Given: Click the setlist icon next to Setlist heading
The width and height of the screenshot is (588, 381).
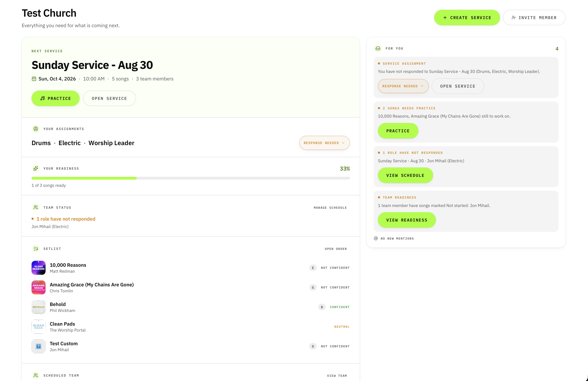Looking at the screenshot, I should [x=36, y=249].
